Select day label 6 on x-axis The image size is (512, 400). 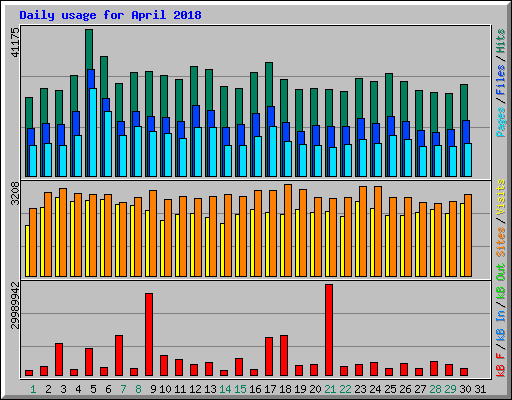click(x=108, y=389)
